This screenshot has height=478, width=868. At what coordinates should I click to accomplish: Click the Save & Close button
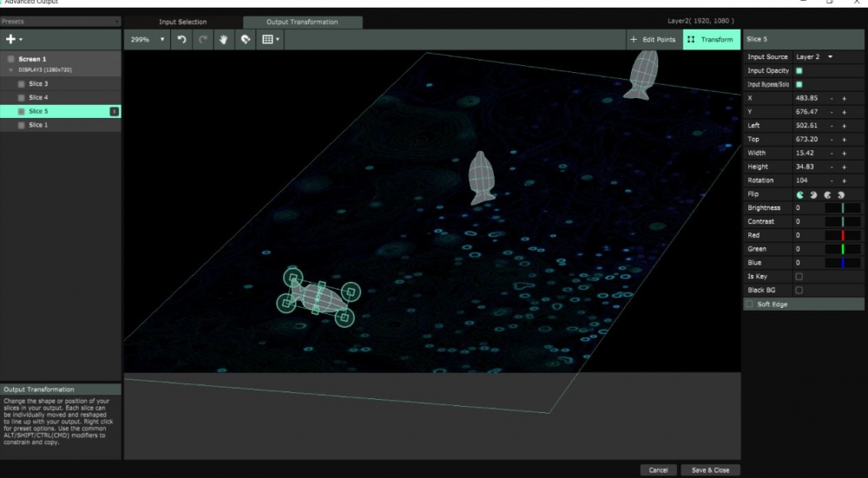[710, 470]
